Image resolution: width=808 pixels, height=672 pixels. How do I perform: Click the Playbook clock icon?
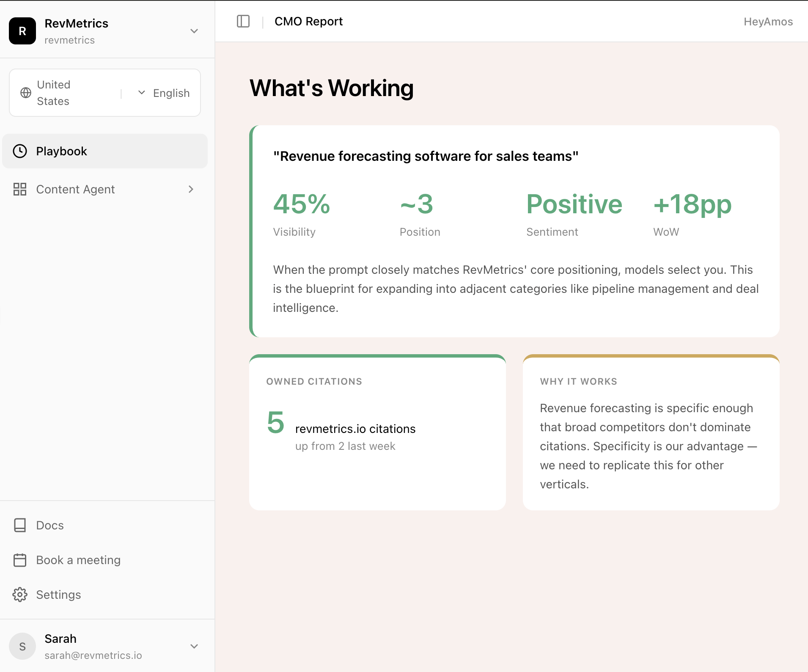(x=20, y=151)
